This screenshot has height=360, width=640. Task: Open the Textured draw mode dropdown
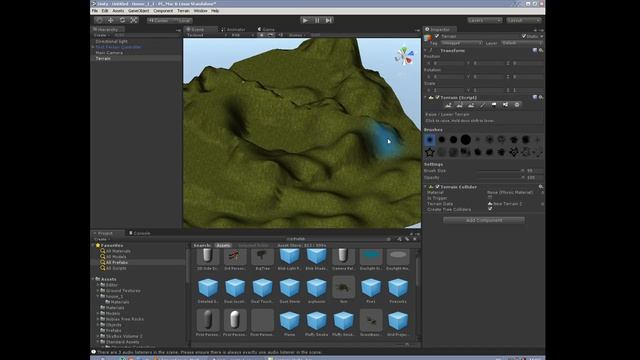[x=207, y=35]
